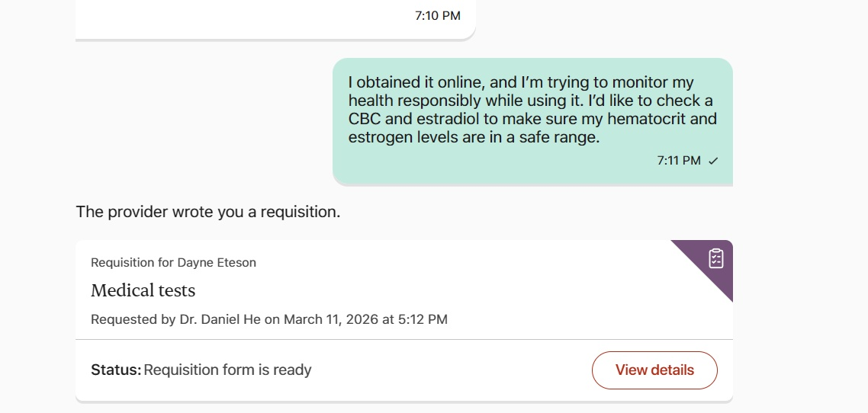The width and height of the screenshot is (868, 413).
Task: Click the View details button
Action: (654, 370)
